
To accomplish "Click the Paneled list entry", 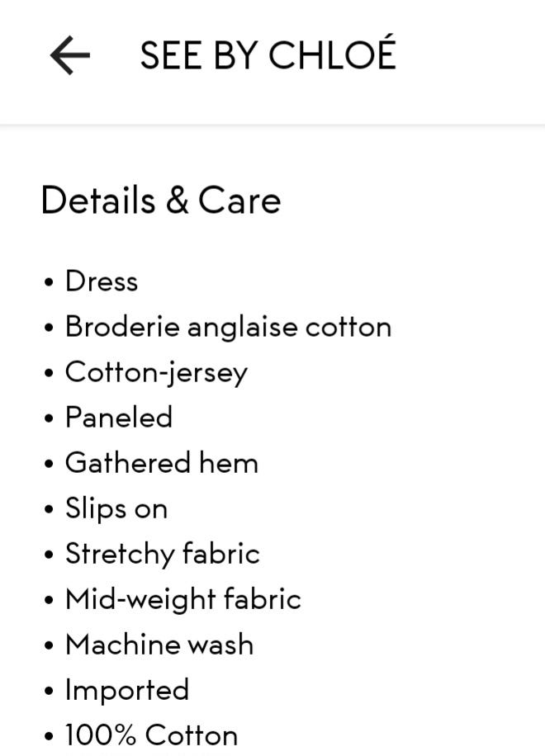I will 119,418.
